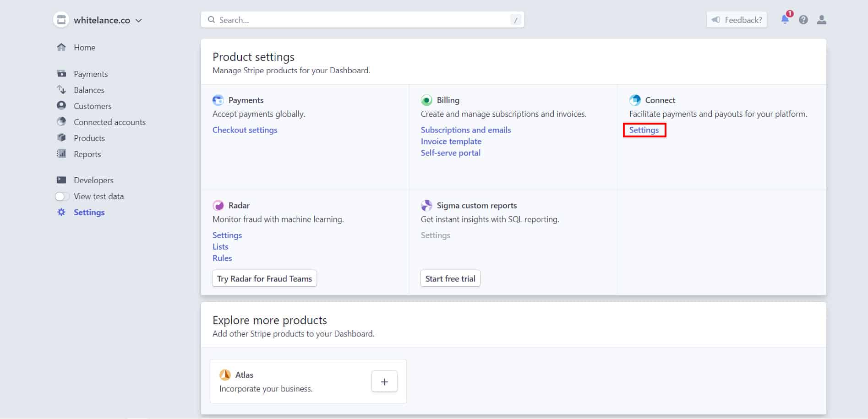Click the Atlas card title

[x=244, y=375]
